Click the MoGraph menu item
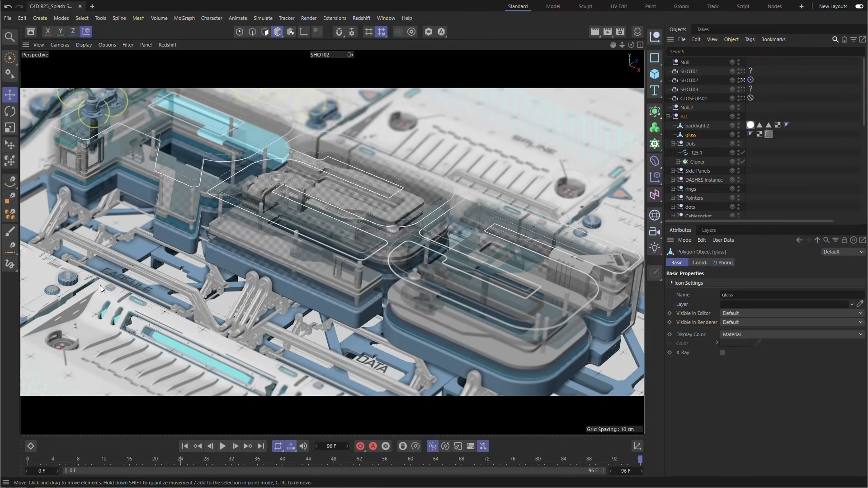Viewport: 868px width, 488px height. [184, 18]
